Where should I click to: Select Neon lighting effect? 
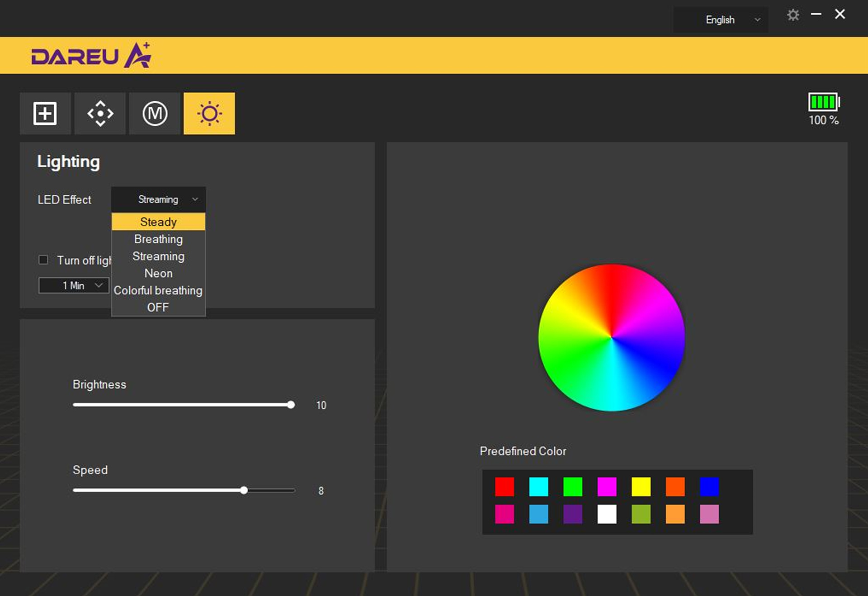coord(158,273)
